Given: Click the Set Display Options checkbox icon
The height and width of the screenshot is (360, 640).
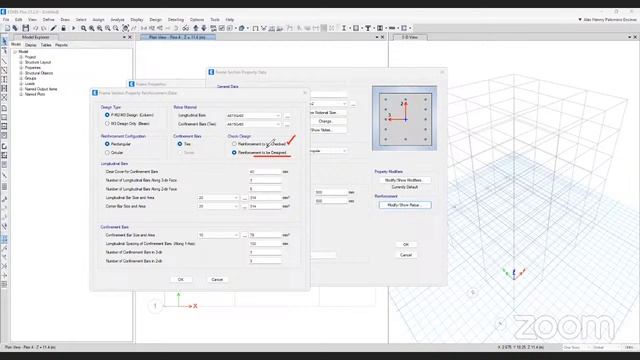Looking at the screenshot, I should click(222, 28).
